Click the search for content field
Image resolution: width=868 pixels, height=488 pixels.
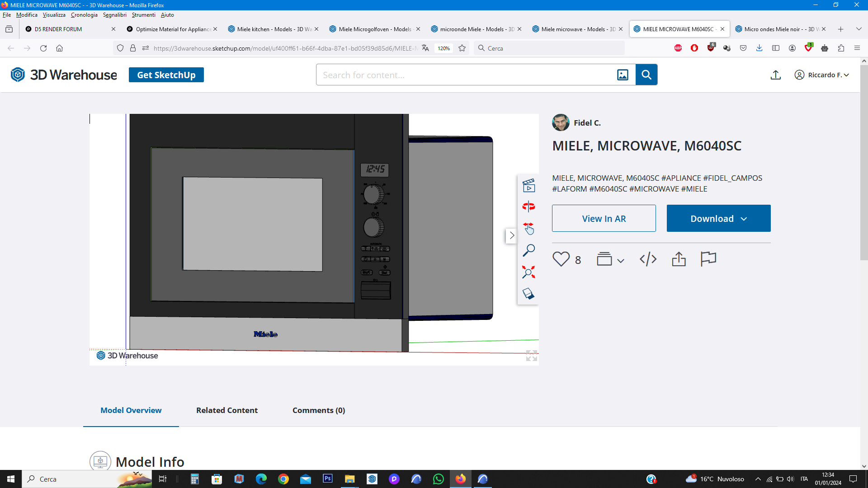tap(466, 75)
